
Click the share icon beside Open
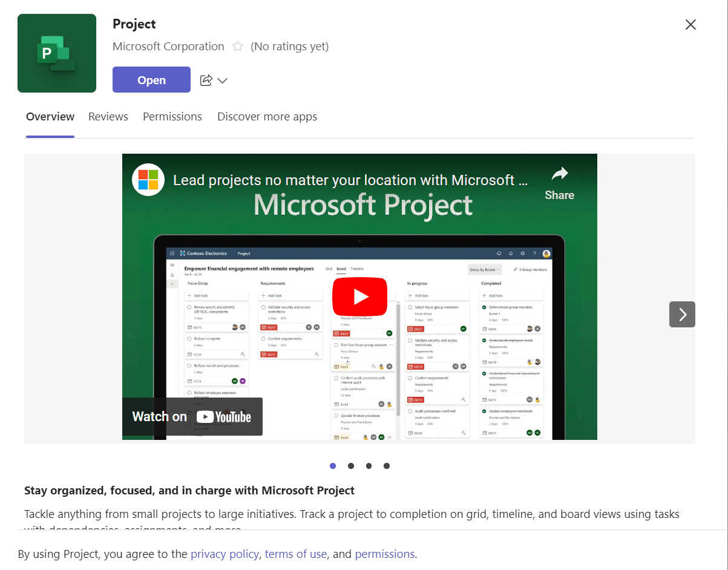point(206,80)
